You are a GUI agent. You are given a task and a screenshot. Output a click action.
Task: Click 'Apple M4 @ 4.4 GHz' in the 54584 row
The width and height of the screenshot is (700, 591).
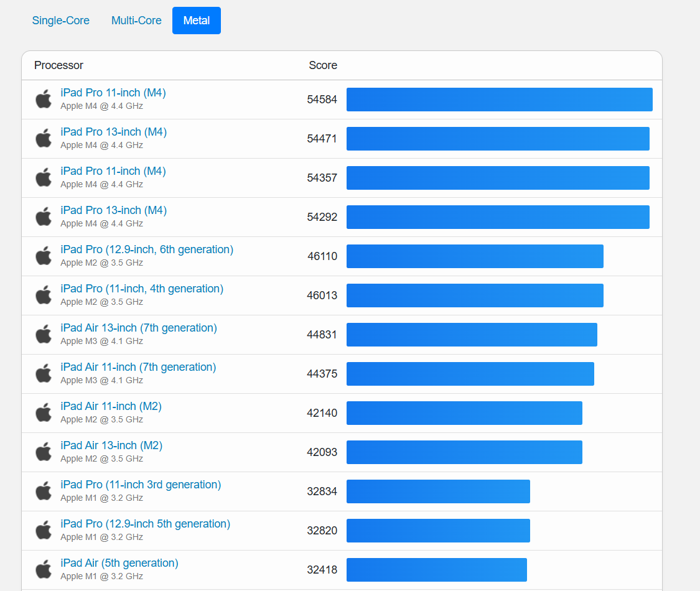(x=102, y=106)
